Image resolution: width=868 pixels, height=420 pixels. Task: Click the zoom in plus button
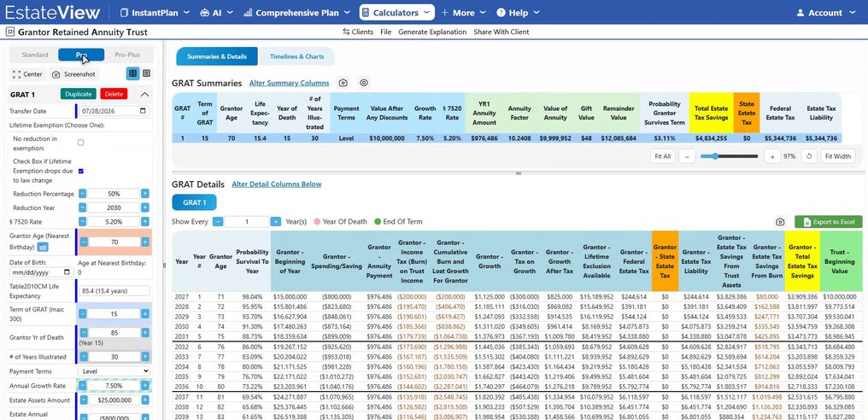point(772,156)
